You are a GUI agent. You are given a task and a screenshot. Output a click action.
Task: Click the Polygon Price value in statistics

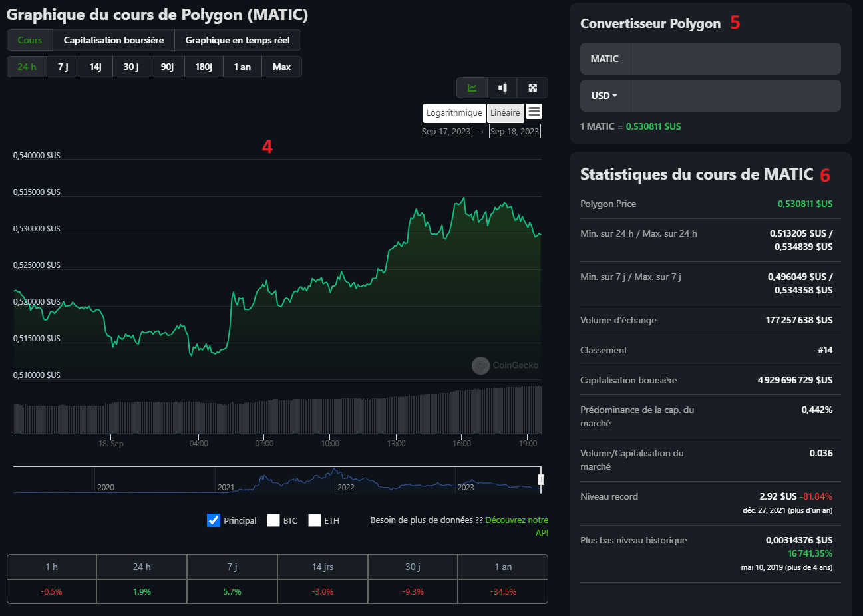805,204
